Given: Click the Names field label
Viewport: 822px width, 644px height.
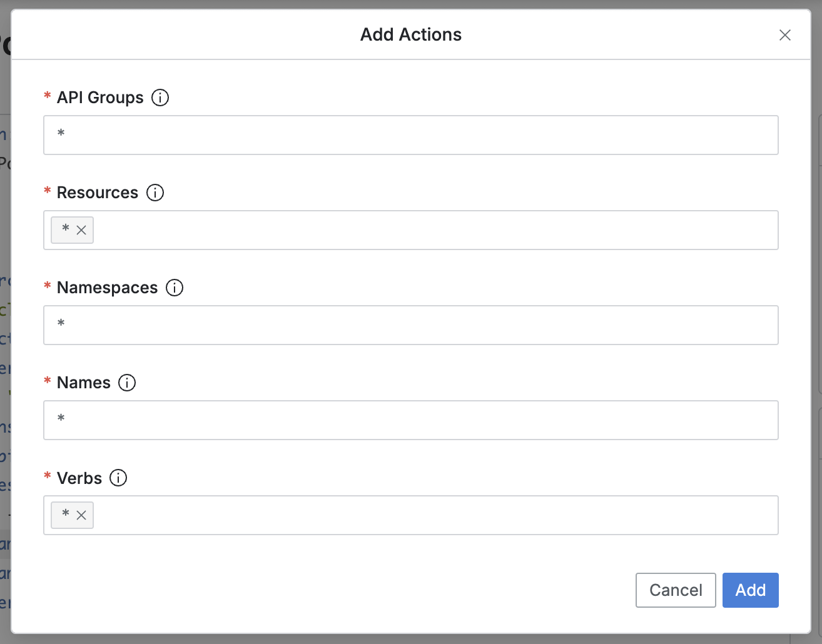Looking at the screenshot, I should click(84, 383).
